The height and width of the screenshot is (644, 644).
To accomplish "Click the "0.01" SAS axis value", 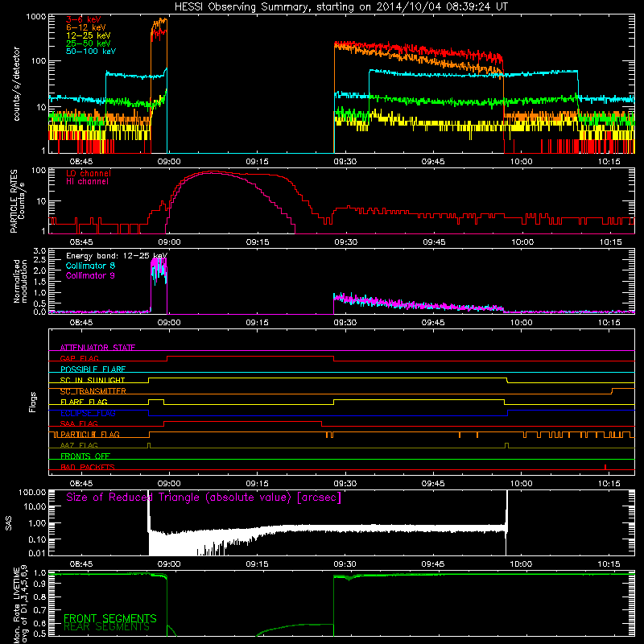I will (x=37, y=553).
